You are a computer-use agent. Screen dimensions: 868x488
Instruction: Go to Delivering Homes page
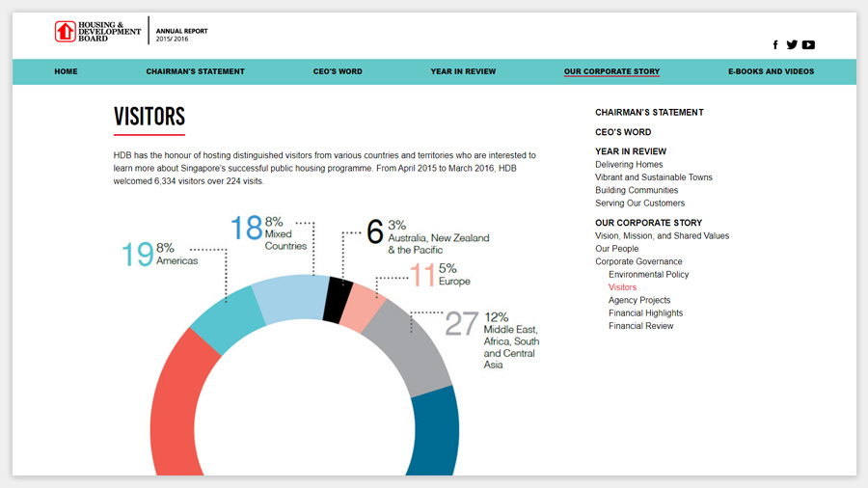[629, 164]
